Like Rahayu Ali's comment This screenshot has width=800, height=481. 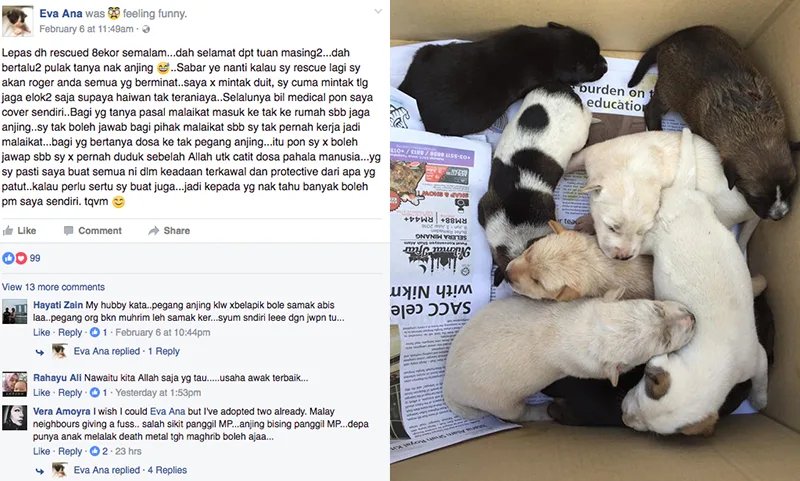point(41,392)
